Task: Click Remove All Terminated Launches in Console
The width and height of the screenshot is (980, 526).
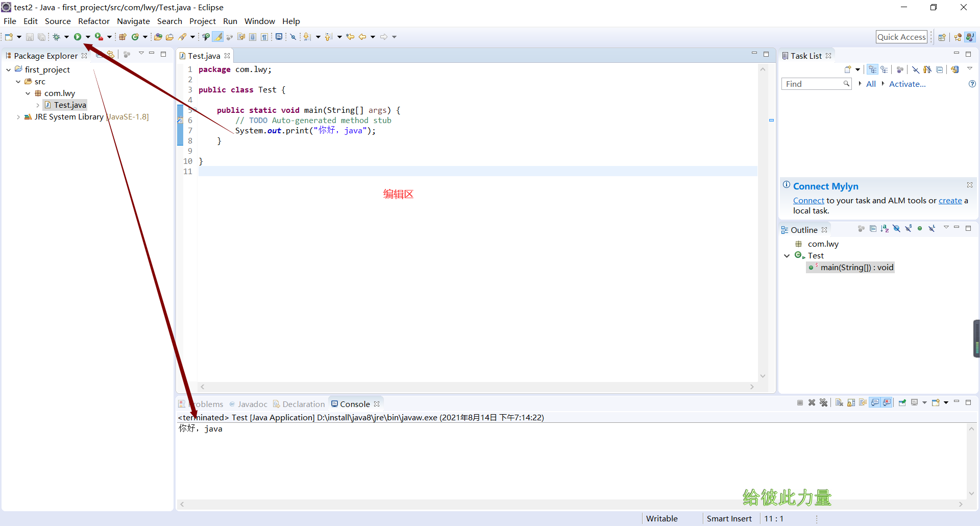Action: [x=823, y=403]
